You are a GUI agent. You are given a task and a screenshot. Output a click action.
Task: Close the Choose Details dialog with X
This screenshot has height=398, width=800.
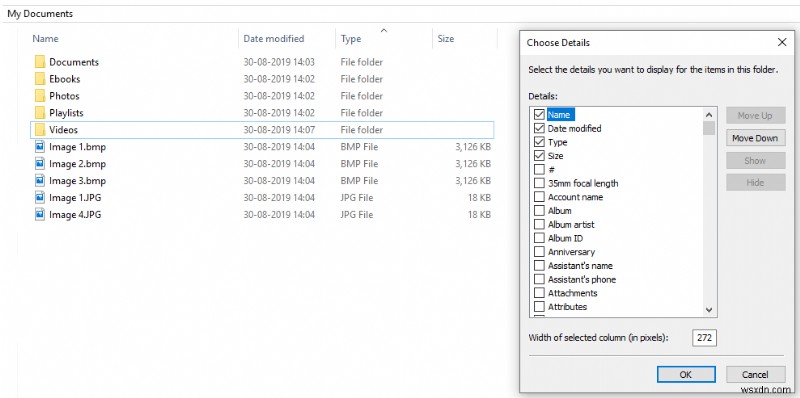pos(782,42)
